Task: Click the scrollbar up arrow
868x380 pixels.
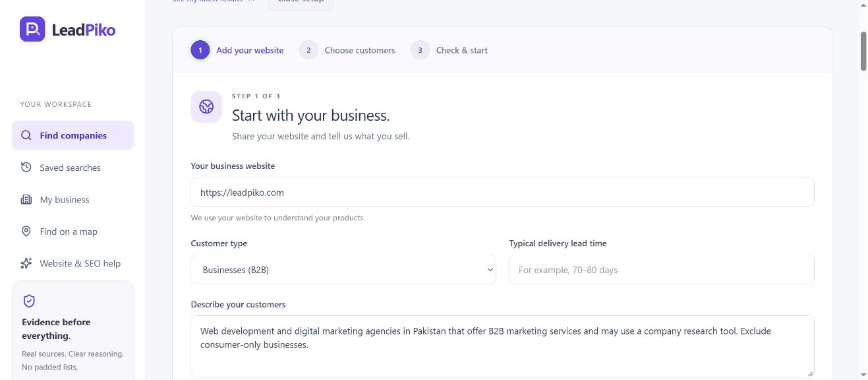Action: coord(863,5)
